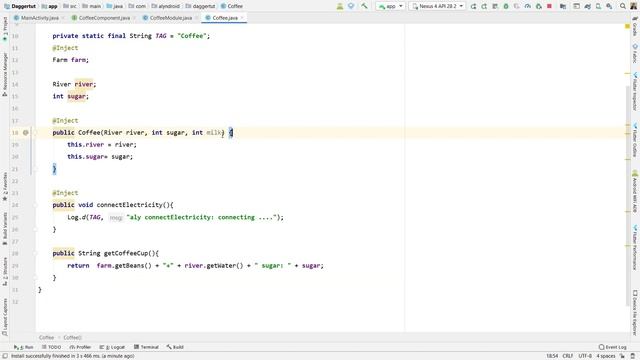This screenshot has height=360, width=640.
Task: Open the app run configuration dropdown
Action: pos(390,6)
